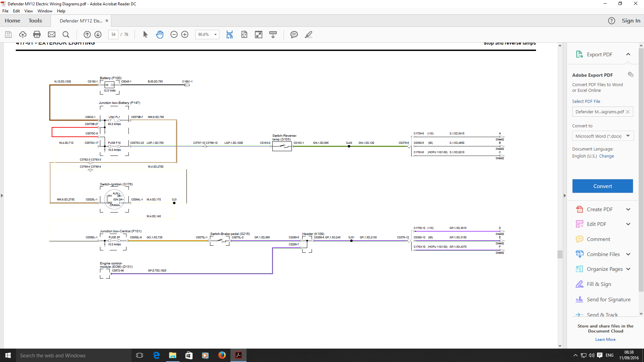644x362 pixels.
Task: Open Send for Signature tool
Action: pos(603,300)
